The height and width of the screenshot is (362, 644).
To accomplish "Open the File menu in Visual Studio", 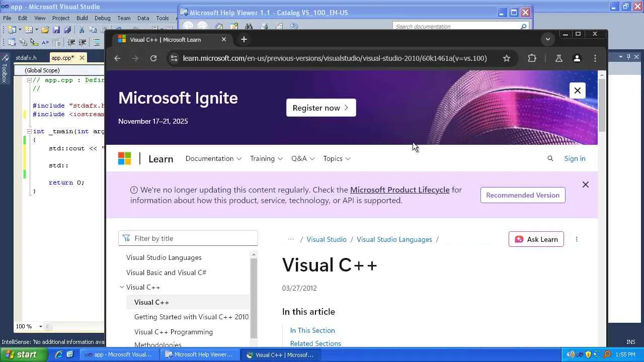I will pyautogui.click(x=7, y=18).
